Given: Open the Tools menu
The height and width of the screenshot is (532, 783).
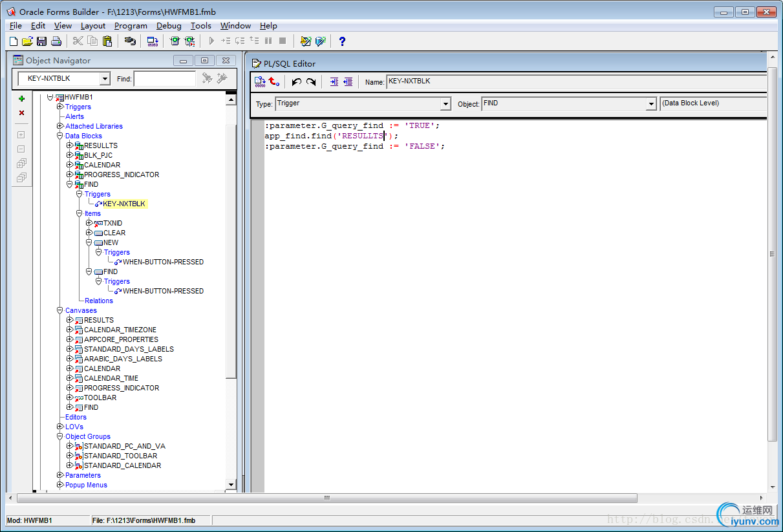Looking at the screenshot, I should click(201, 26).
